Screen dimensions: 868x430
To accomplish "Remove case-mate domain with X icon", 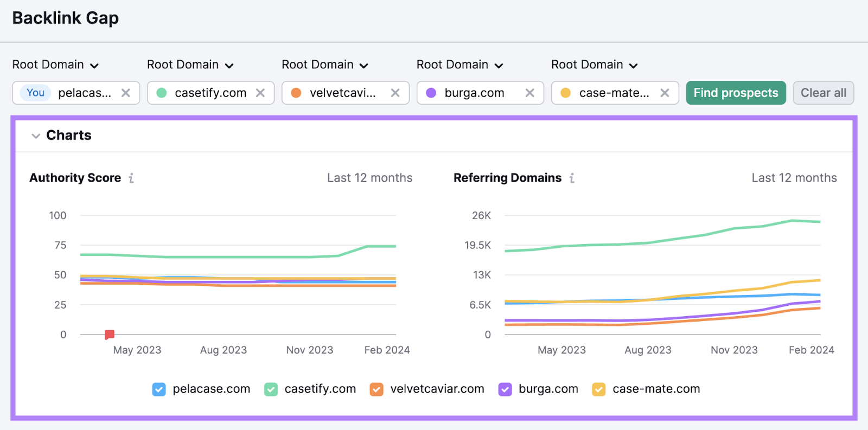I will tap(665, 93).
